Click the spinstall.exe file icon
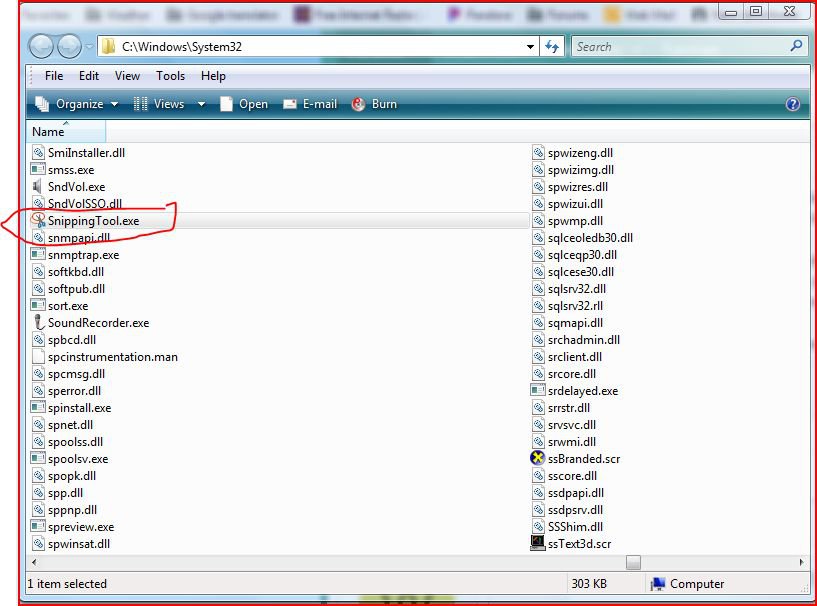Viewport: 817px width, 606px height. coord(38,407)
